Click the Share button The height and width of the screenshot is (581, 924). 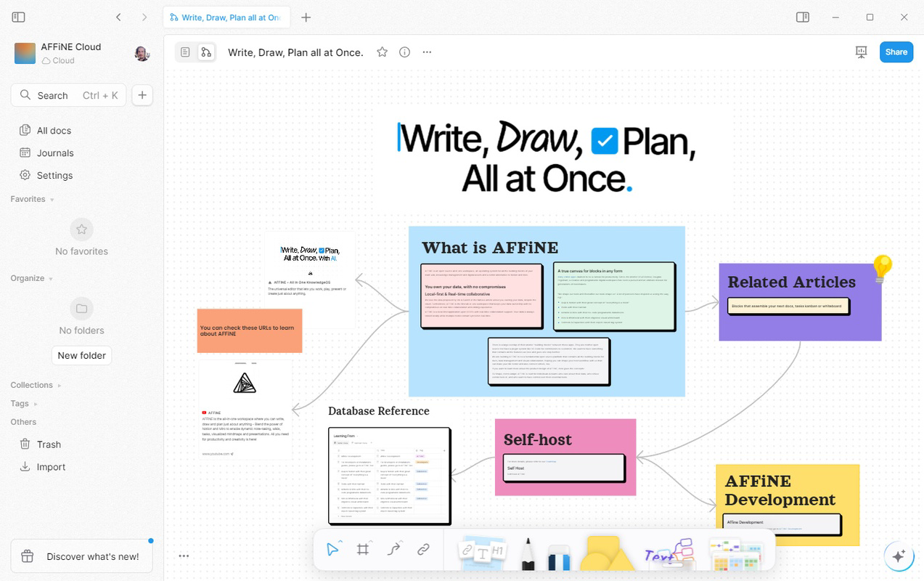click(896, 52)
